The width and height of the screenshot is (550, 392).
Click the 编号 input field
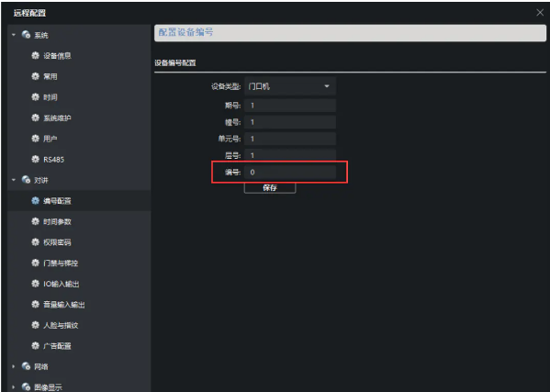pyautogui.click(x=290, y=173)
